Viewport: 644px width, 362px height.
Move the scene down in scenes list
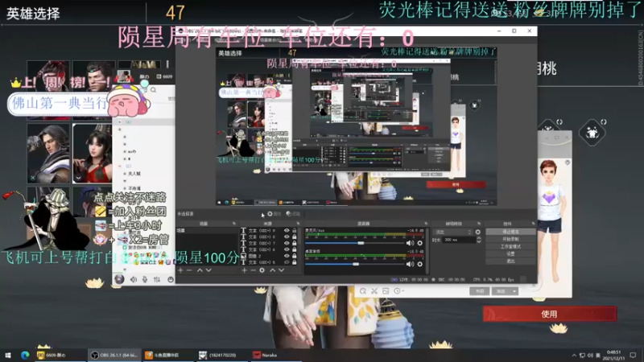pyautogui.click(x=208, y=270)
